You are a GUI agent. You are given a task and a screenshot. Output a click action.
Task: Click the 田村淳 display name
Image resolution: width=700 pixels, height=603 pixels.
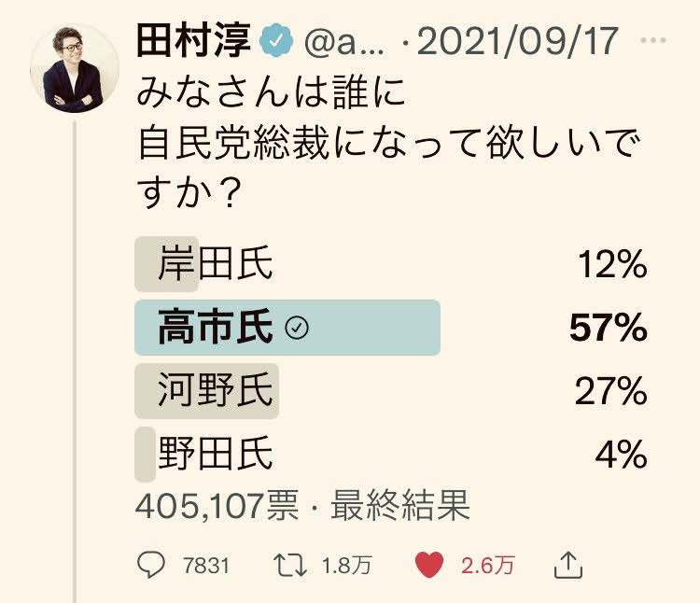point(194,42)
